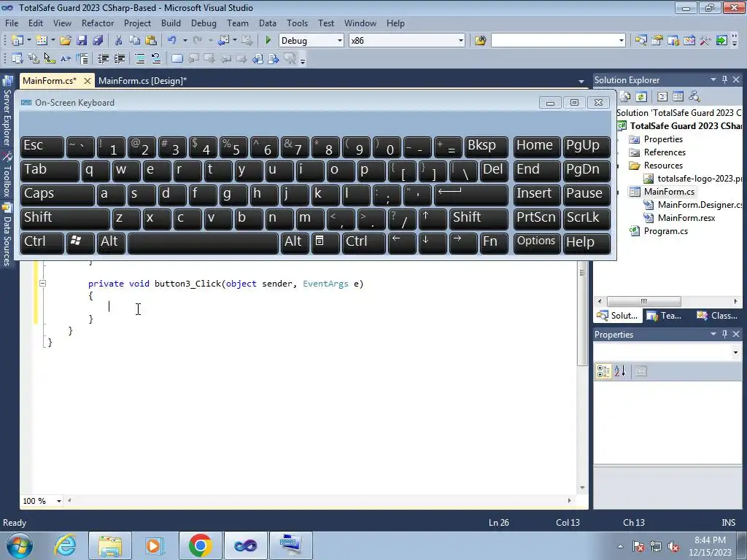Click the Tab key on On-Screen Keyboard
The image size is (747, 560).
pos(50,170)
